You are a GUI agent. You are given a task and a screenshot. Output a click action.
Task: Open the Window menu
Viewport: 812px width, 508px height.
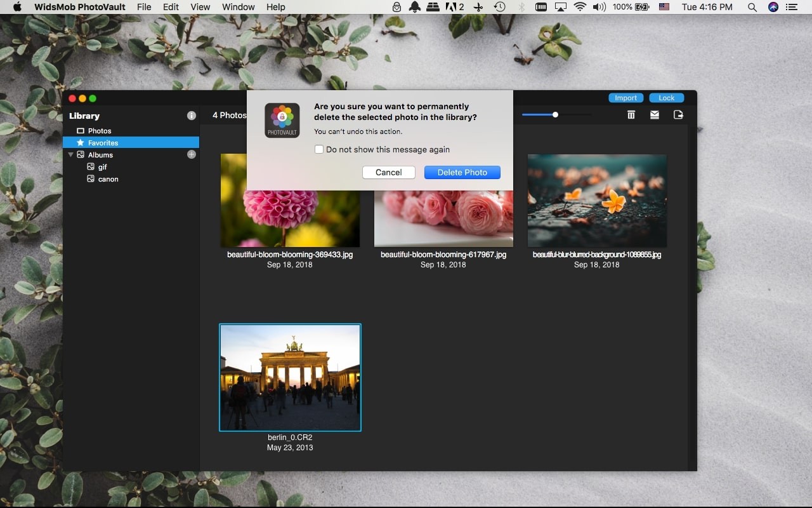238,7
